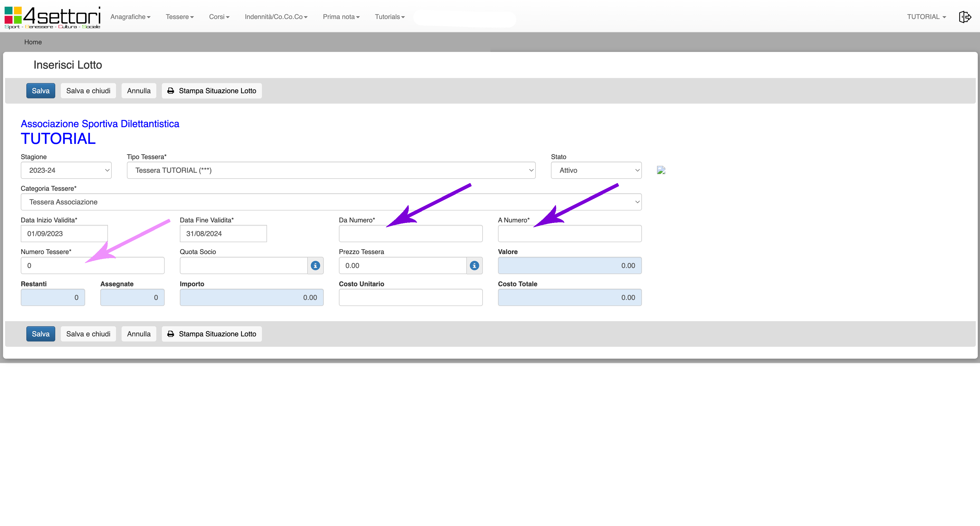980x526 pixels.
Task: Expand the TUTORIAL user menu
Action: click(x=926, y=17)
